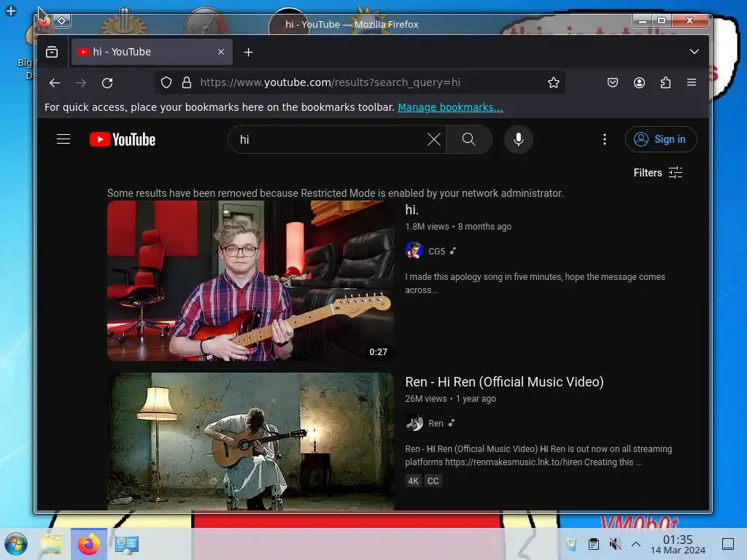The image size is (747, 560).
Task: Click 'I made this apology song' description
Action: tap(535, 284)
